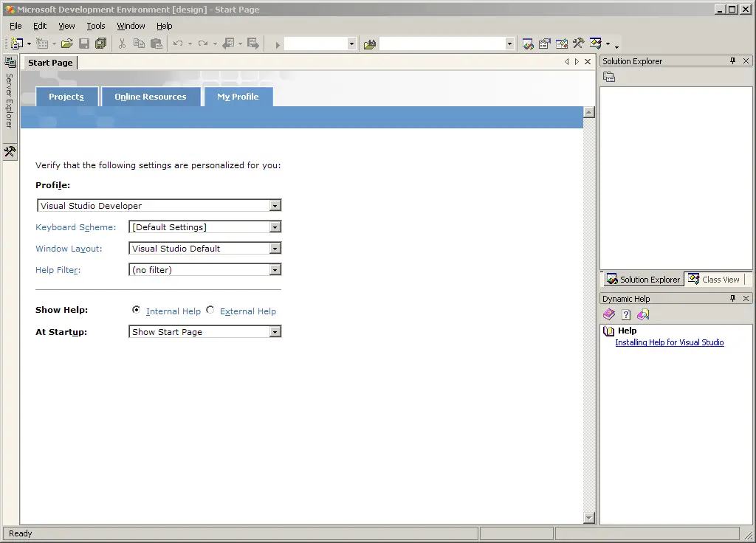This screenshot has height=543, width=756.
Task: Switch to the Online Resources tab
Action: click(151, 97)
